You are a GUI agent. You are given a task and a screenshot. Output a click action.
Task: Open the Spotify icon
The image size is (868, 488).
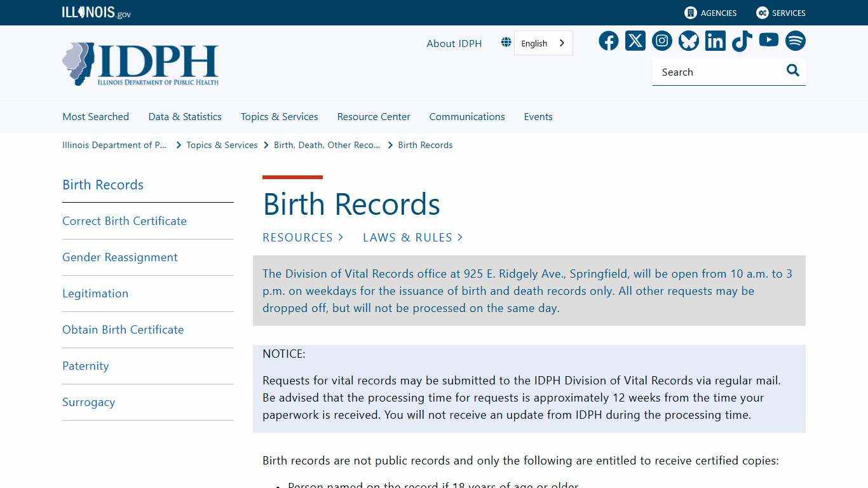tap(795, 41)
